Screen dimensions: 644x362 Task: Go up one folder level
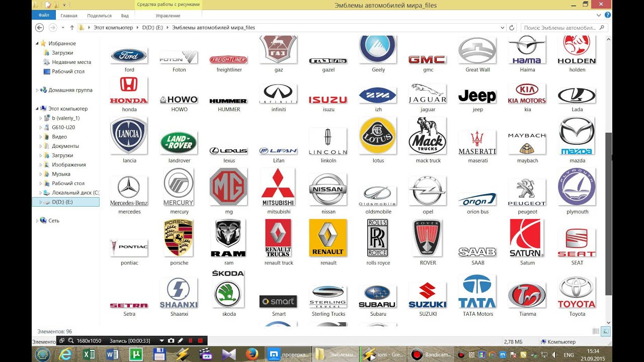coord(72,28)
